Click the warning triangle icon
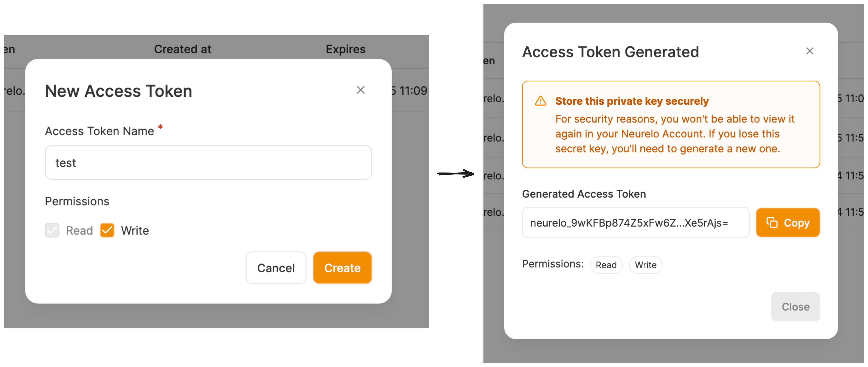The width and height of the screenshot is (868, 367). pos(540,101)
